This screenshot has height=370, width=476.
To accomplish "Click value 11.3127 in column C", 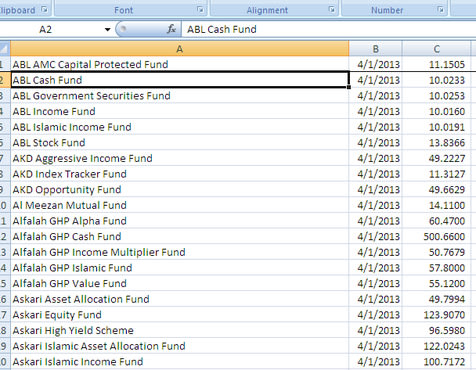I will (437, 174).
